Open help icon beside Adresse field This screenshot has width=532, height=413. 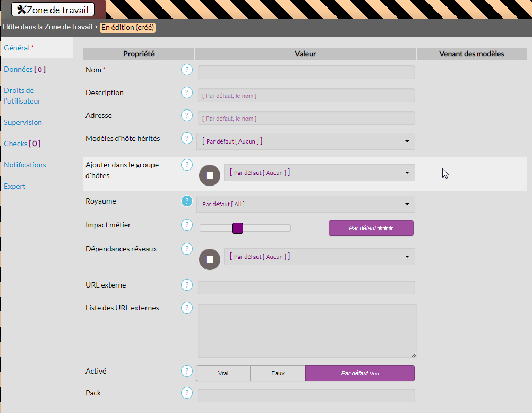[186, 115]
